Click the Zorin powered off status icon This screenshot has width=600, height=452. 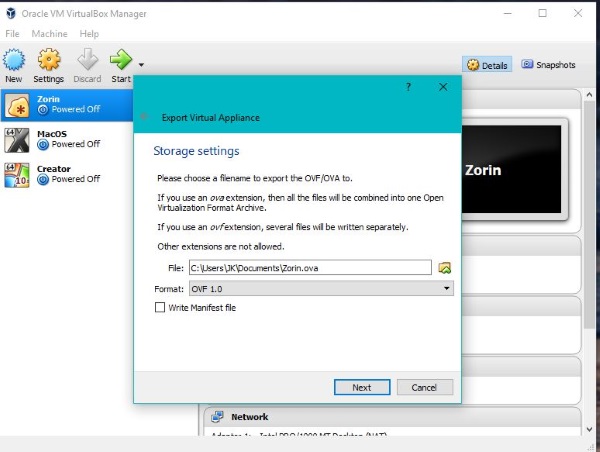(x=43, y=110)
